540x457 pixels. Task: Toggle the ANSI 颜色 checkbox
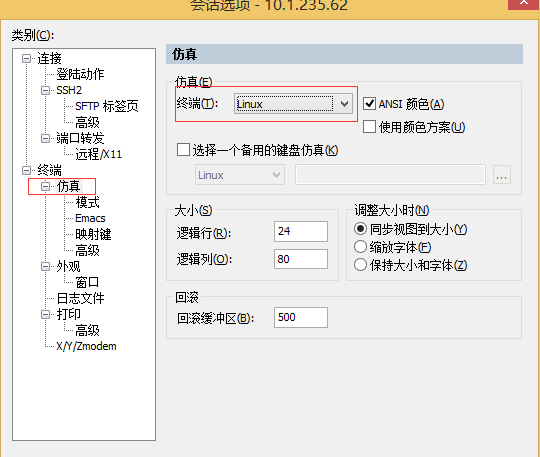click(x=370, y=104)
